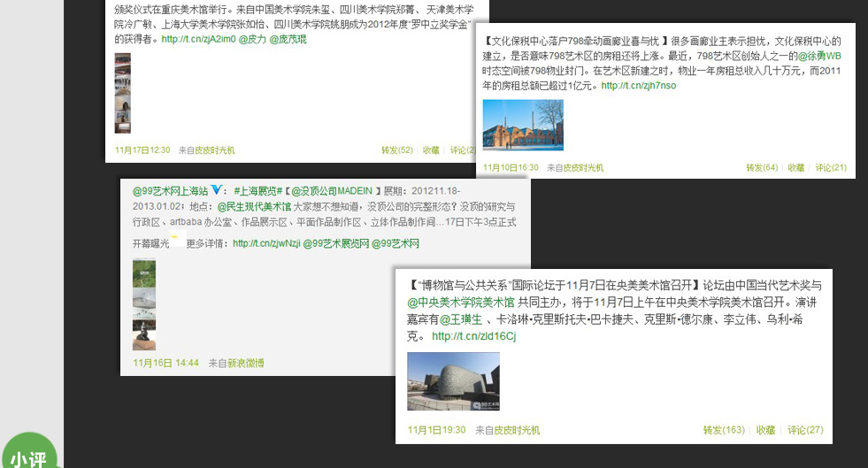Open mention @民生现代美术馆
Viewport: 868px width, 468px height.
click(254, 206)
